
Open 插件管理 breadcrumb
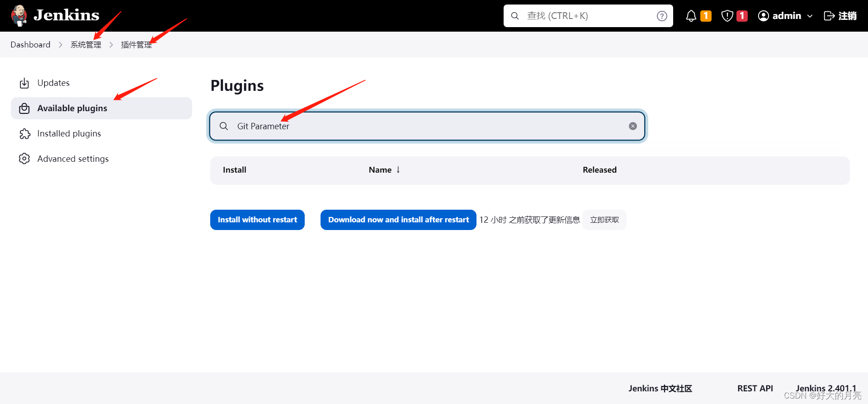(137, 44)
